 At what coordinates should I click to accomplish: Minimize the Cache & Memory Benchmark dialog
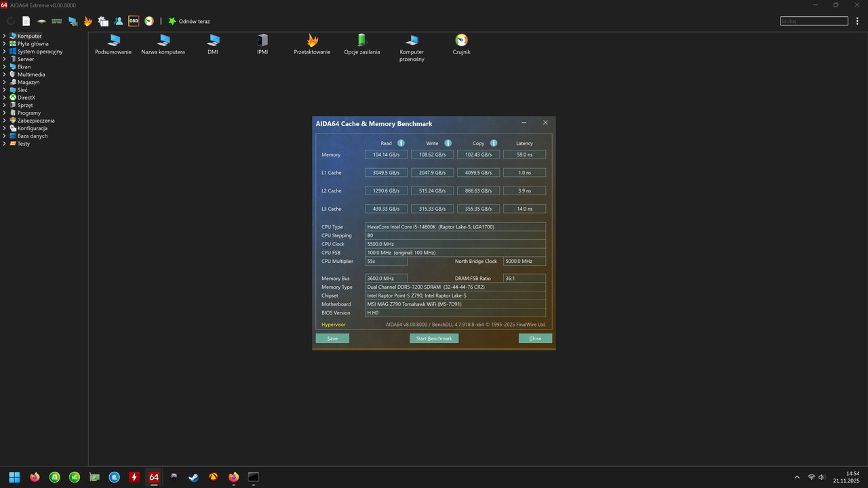pos(524,123)
